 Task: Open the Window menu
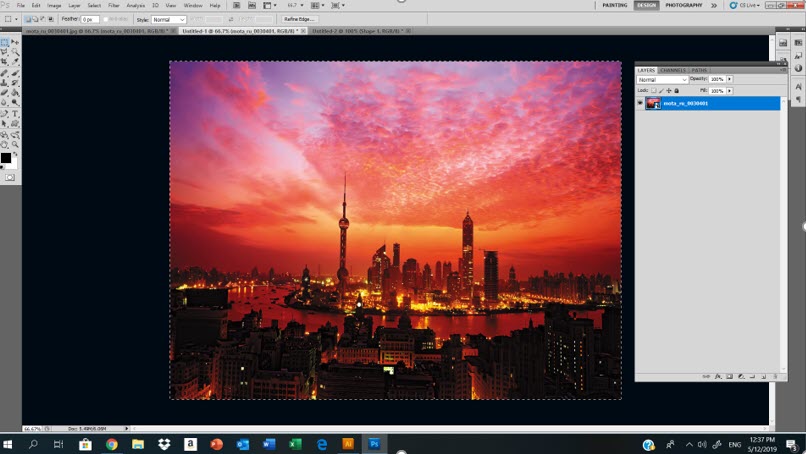[193, 5]
